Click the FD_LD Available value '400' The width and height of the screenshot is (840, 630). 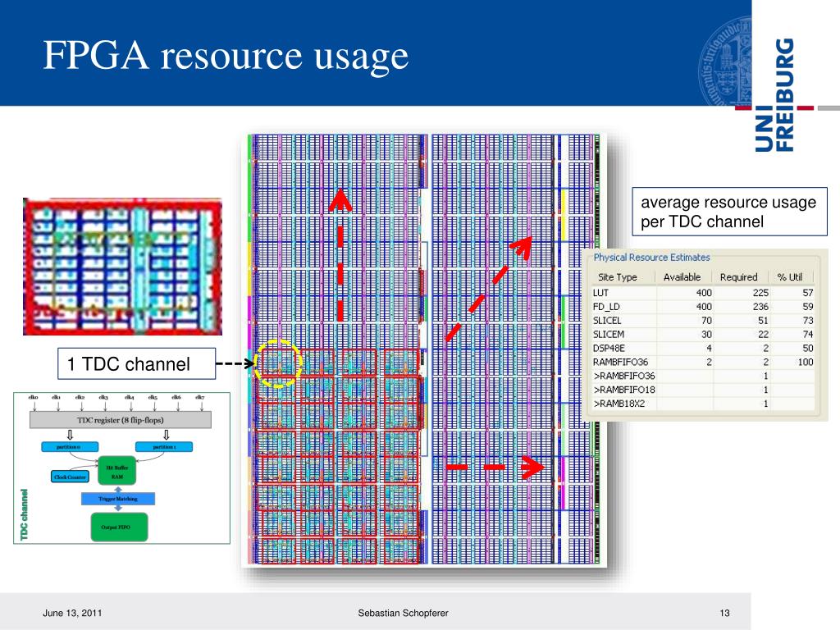tap(704, 307)
